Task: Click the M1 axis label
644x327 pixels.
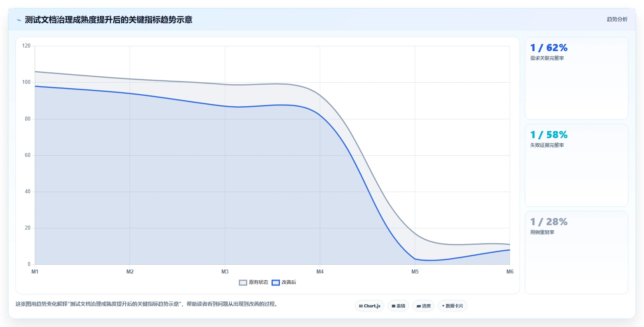Action: pyautogui.click(x=35, y=272)
